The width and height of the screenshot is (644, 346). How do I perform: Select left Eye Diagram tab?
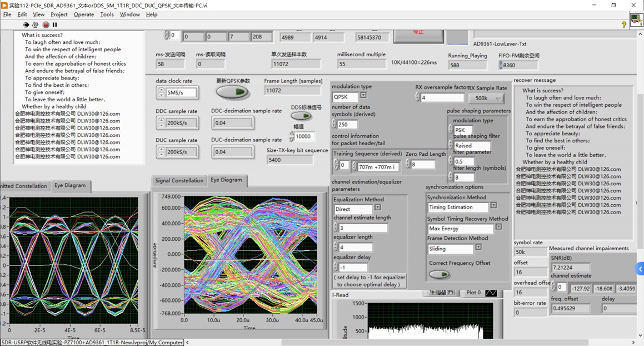[x=70, y=186]
